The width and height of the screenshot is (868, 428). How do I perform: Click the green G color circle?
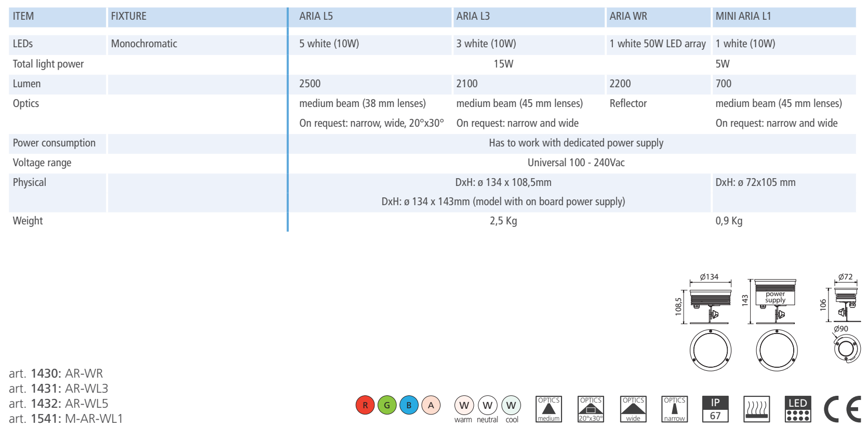coord(387,405)
